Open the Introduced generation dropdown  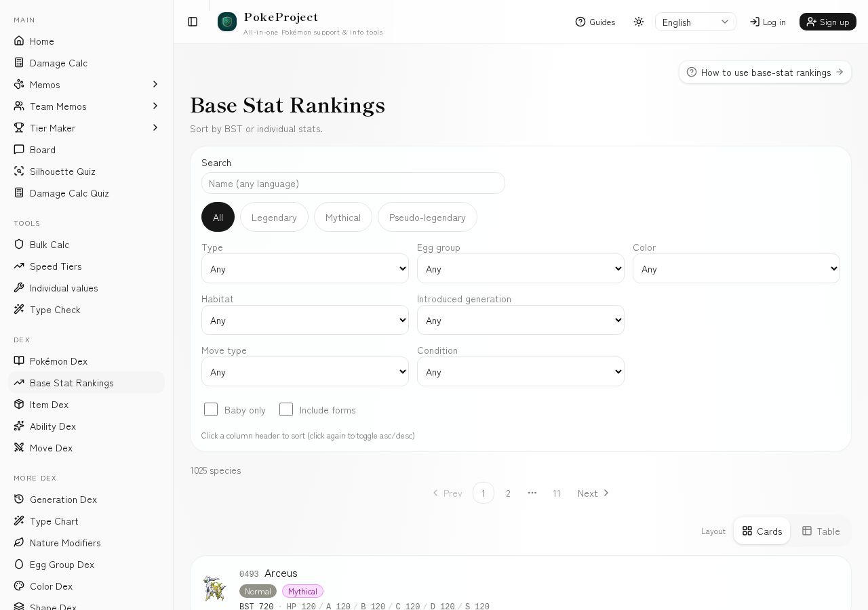tap(521, 320)
